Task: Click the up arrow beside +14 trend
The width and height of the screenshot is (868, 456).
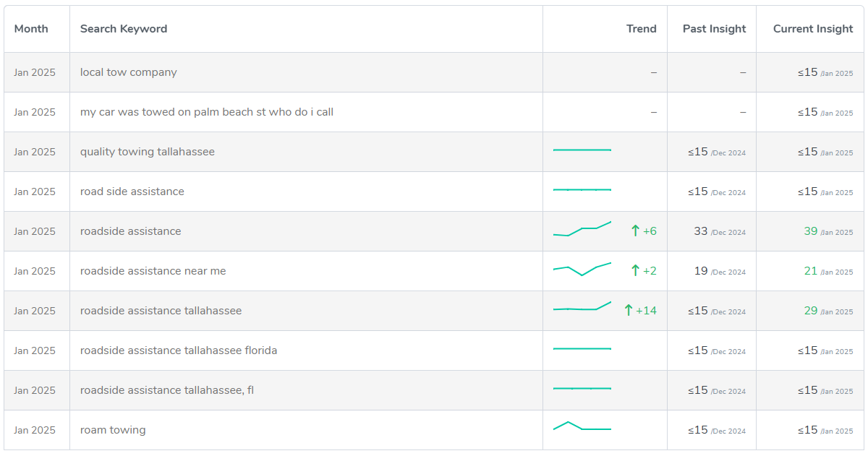Action: pos(629,311)
